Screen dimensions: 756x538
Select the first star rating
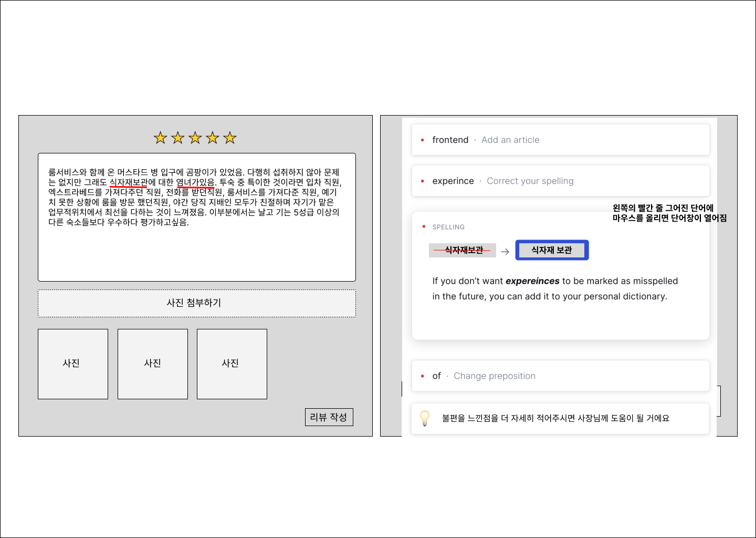(x=161, y=137)
